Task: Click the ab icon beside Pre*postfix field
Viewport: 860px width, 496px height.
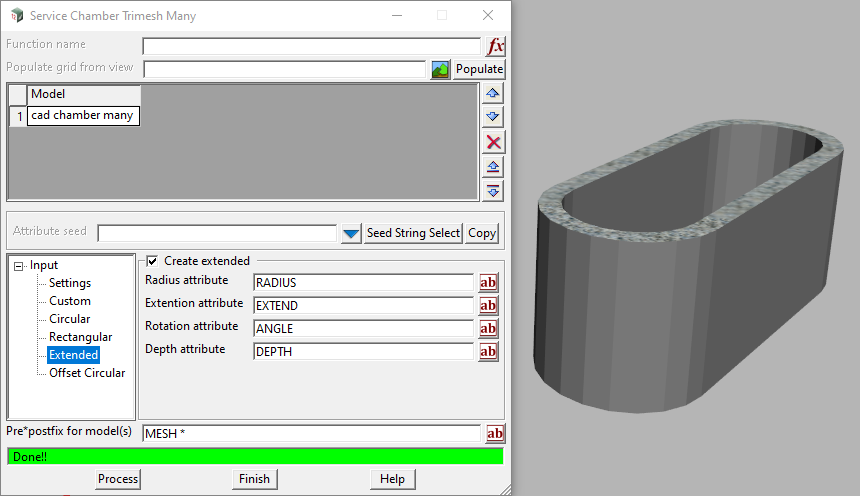Action: 495,433
